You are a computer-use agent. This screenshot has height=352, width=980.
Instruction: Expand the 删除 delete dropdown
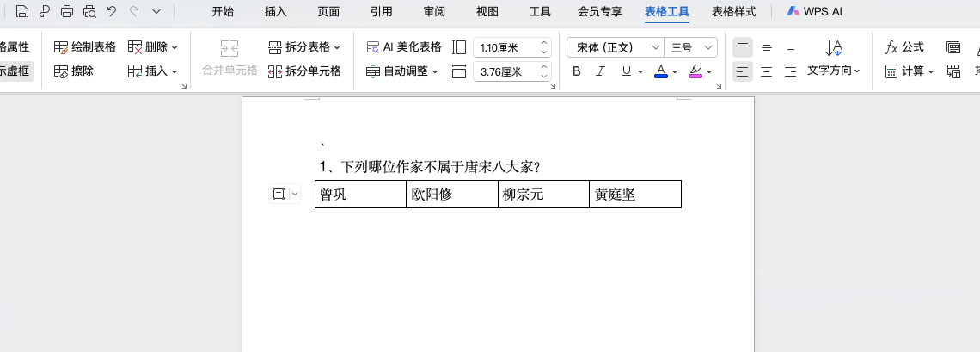click(x=153, y=46)
